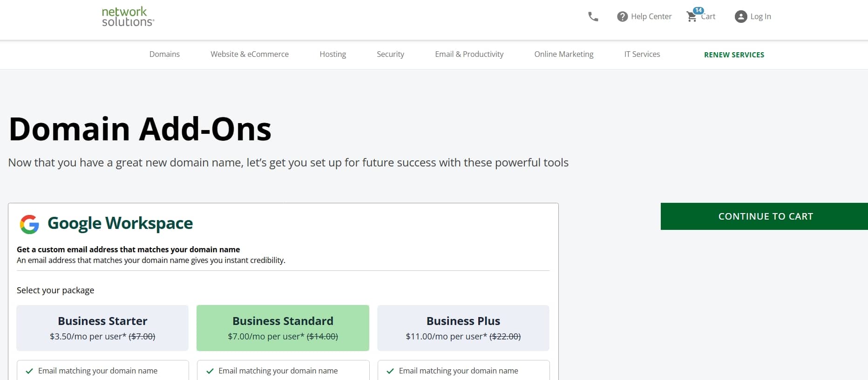Click the cart badge showing 14 items
868x380 pixels.
point(698,10)
